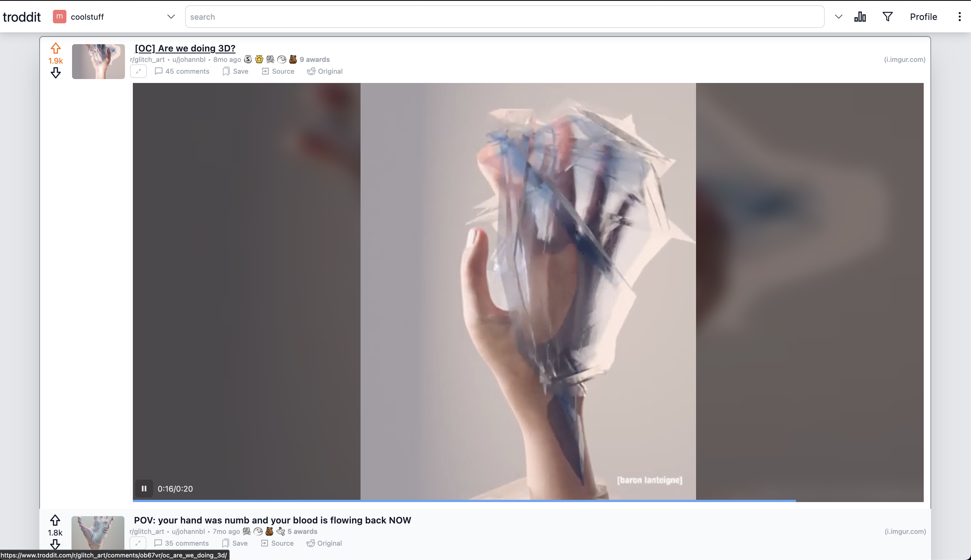
Task: Open Source link of the first post
Action: click(278, 71)
